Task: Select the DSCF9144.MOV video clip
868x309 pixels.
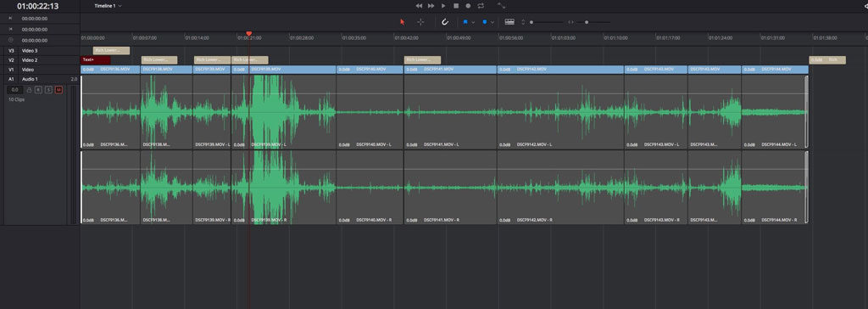Action: click(x=775, y=70)
